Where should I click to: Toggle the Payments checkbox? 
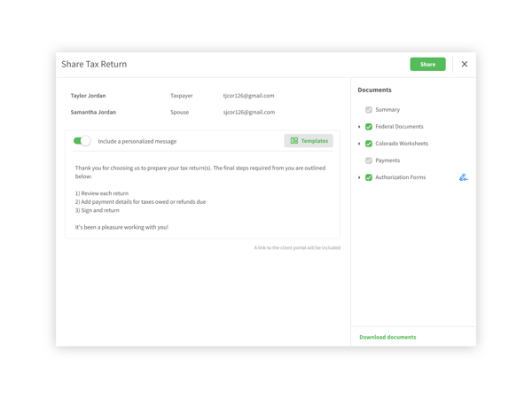(369, 160)
